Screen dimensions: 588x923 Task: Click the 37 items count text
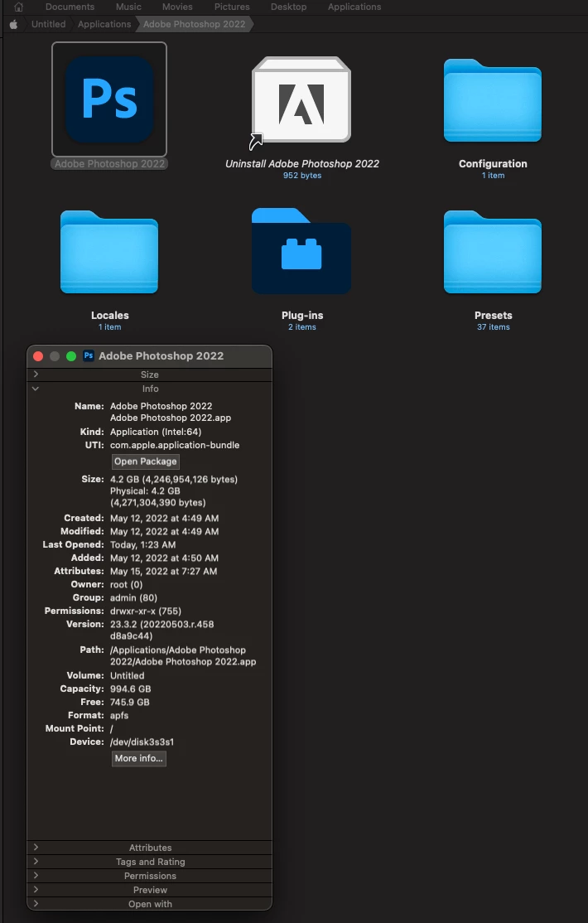coord(494,326)
